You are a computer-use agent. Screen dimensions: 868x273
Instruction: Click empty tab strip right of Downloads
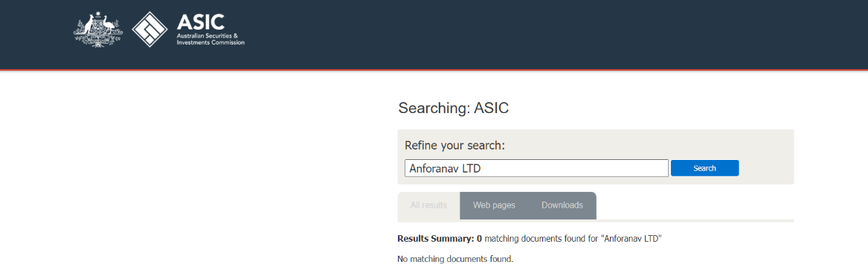coord(695,205)
